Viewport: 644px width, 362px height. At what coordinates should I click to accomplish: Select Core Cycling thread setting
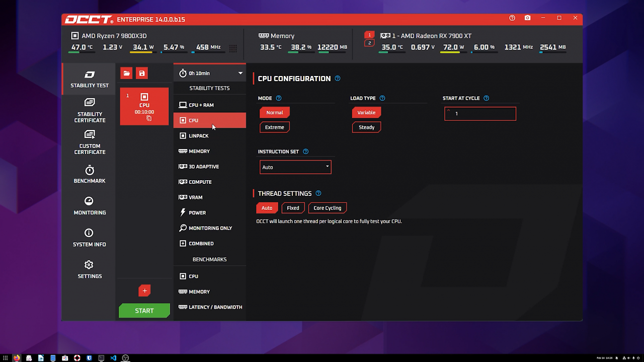328,208
